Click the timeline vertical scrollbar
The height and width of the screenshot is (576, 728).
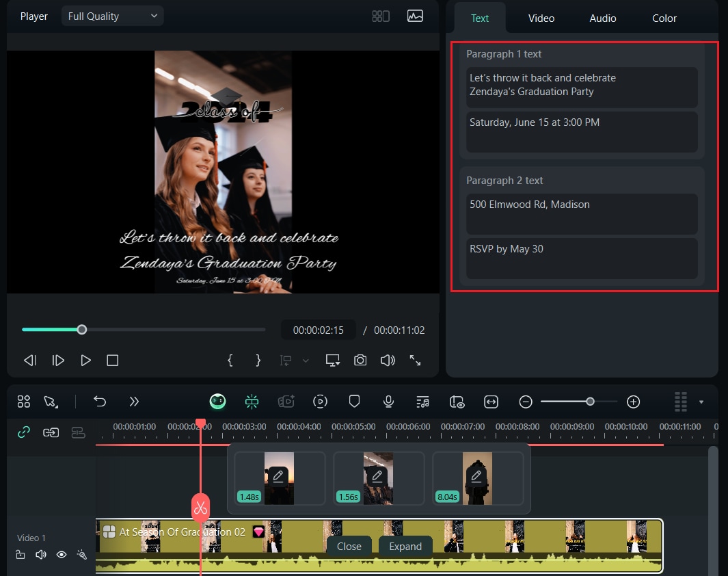pyautogui.click(x=713, y=510)
